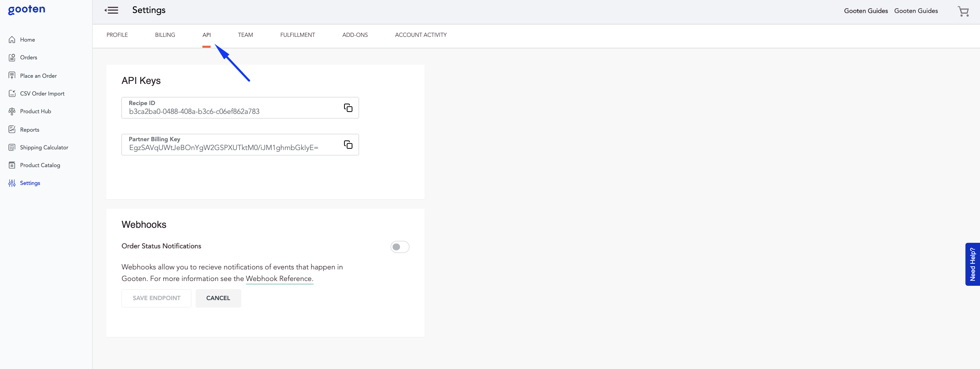Open CSV Order Import page

coord(42,94)
